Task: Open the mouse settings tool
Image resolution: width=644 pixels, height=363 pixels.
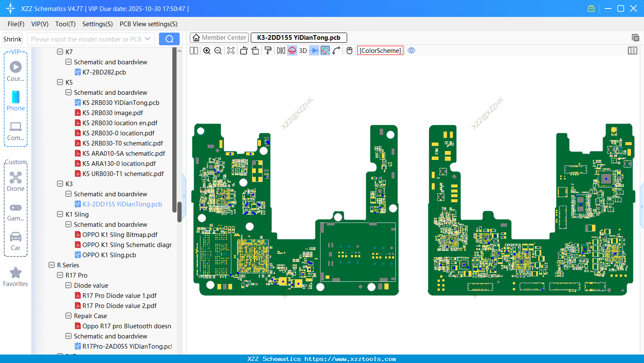Action: 349,50
